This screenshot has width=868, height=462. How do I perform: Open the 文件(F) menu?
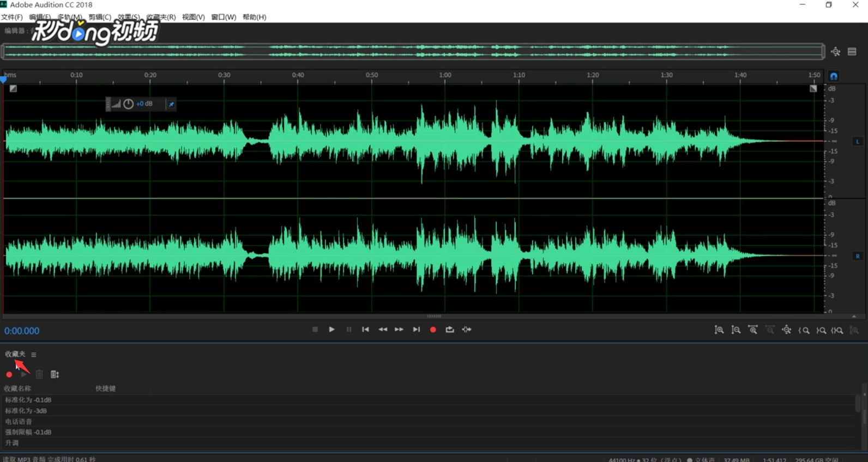[x=12, y=17]
